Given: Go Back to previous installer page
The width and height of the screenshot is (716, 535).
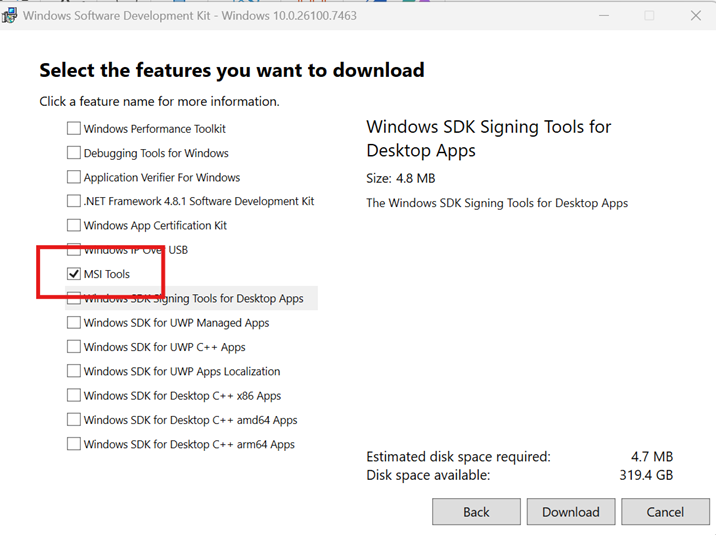Looking at the screenshot, I should [476, 512].
